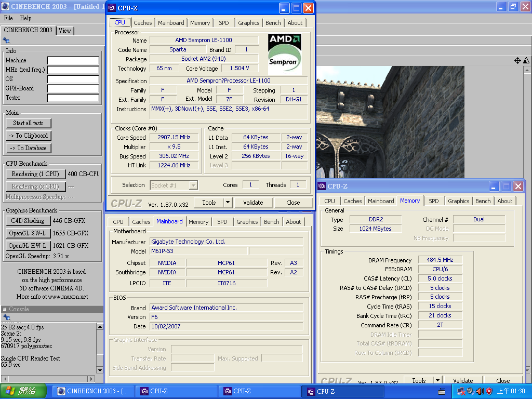Click the Start button on the taskbar
The width and height of the screenshot is (532, 399).
(x=23, y=391)
